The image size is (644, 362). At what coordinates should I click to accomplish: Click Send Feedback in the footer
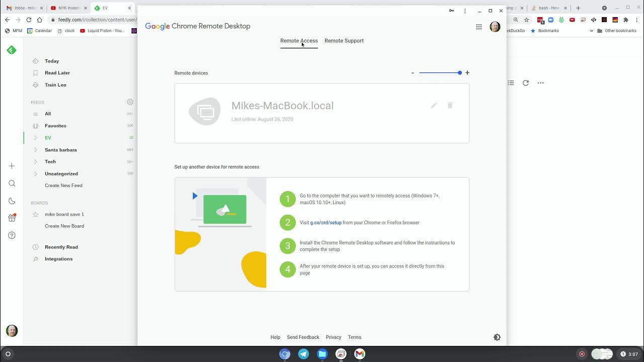click(x=303, y=337)
